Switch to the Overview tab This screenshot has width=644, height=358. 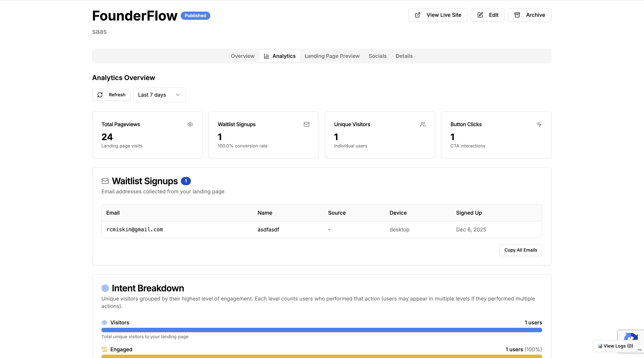243,56
